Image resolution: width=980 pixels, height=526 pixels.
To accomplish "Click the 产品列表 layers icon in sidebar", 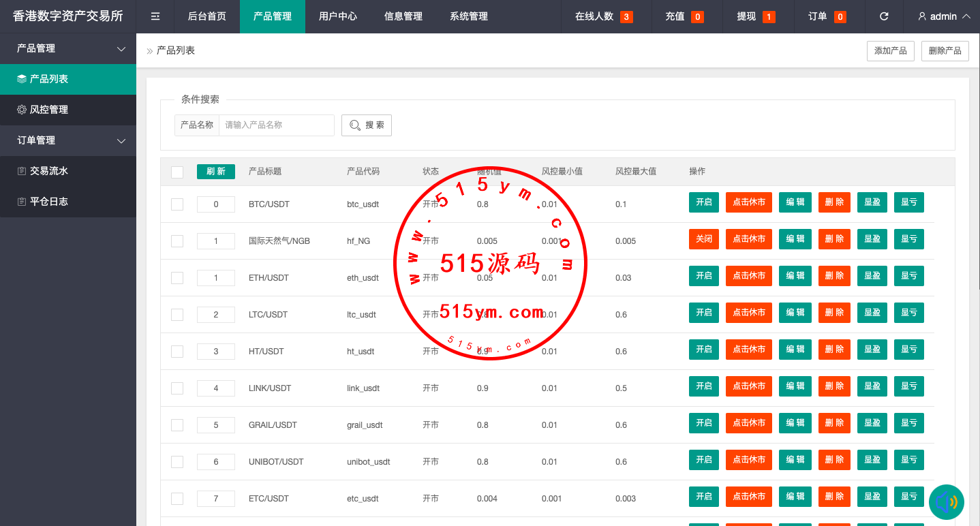I will (22, 79).
